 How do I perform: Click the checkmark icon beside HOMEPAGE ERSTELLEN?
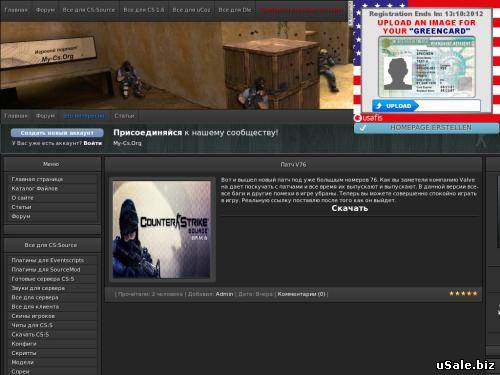363,128
